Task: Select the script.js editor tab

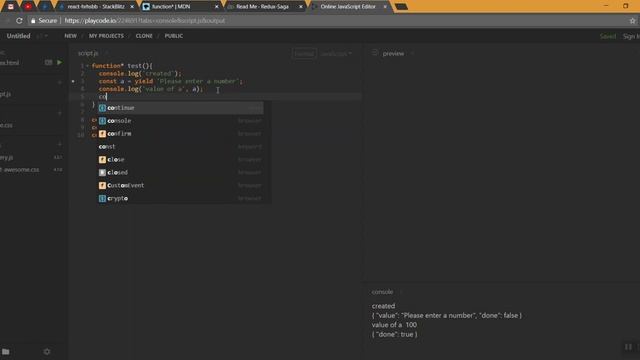Action: tap(88, 53)
